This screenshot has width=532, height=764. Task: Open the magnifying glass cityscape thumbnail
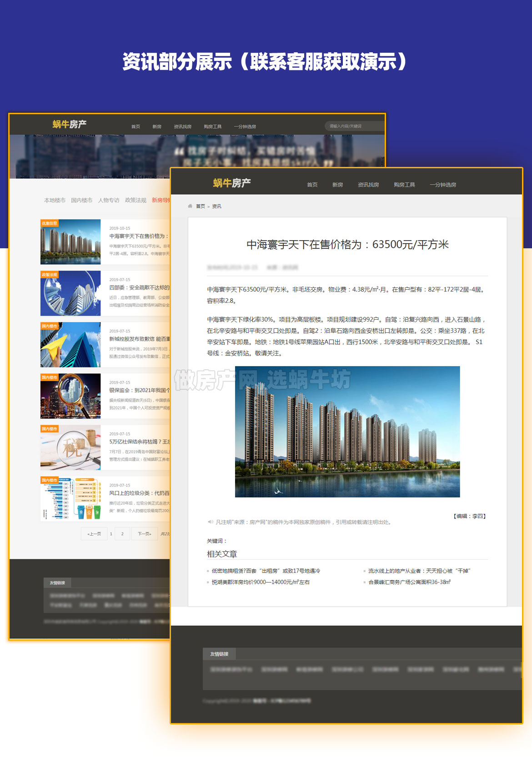(x=70, y=396)
